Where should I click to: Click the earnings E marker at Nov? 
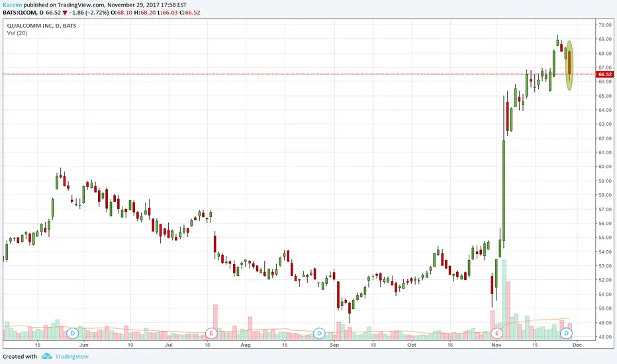tap(497, 334)
